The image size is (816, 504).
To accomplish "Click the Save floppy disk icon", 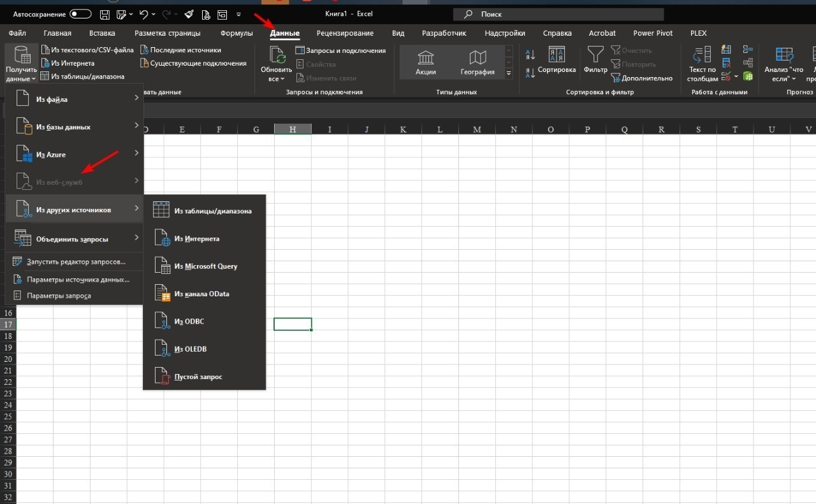I will tap(105, 14).
